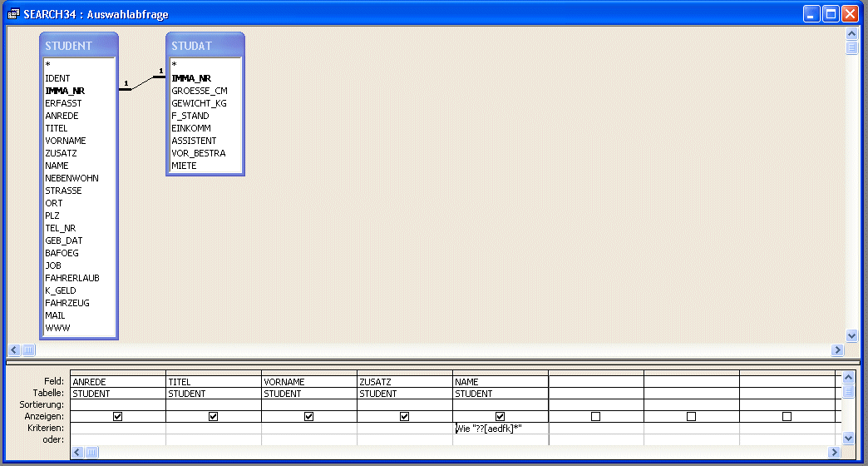Select IDENT field in STUDENT table

pyautogui.click(x=57, y=78)
